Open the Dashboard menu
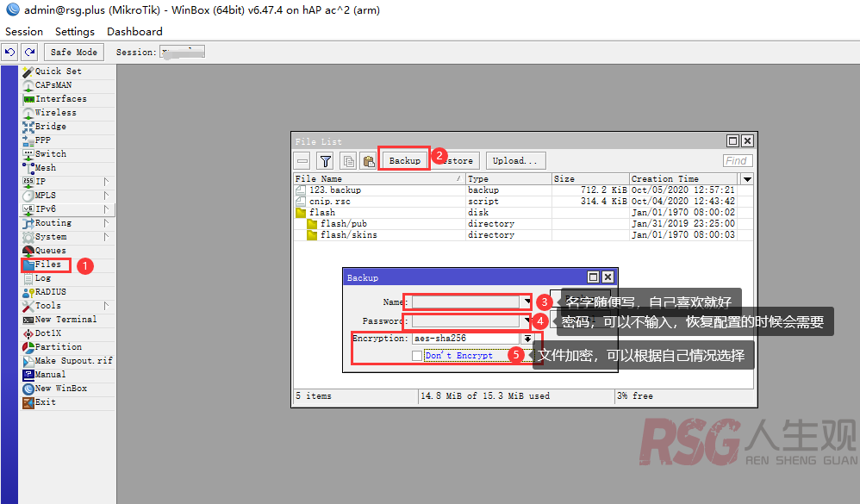The height and width of the screenshot is (504, 860). (134, 32)
